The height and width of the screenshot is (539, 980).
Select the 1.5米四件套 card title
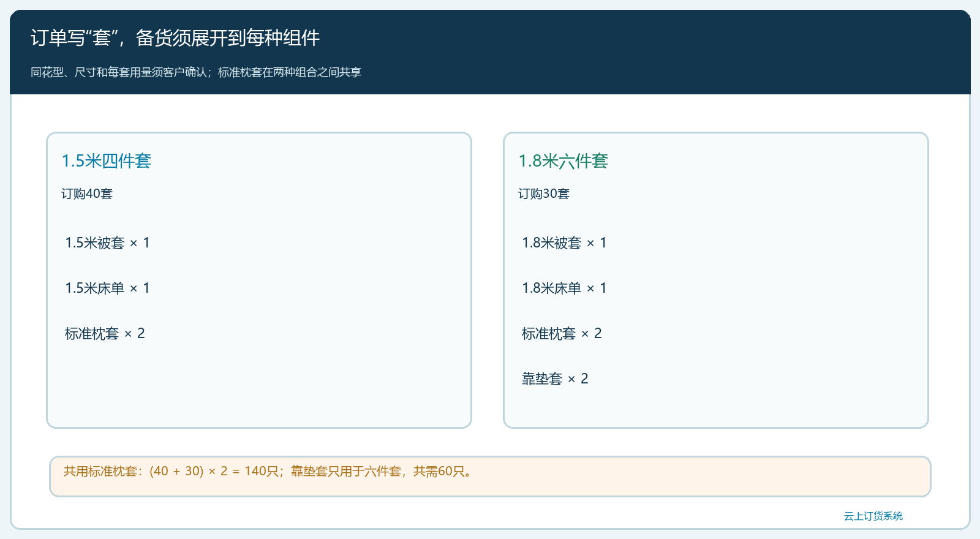click(x=107, y=161)
